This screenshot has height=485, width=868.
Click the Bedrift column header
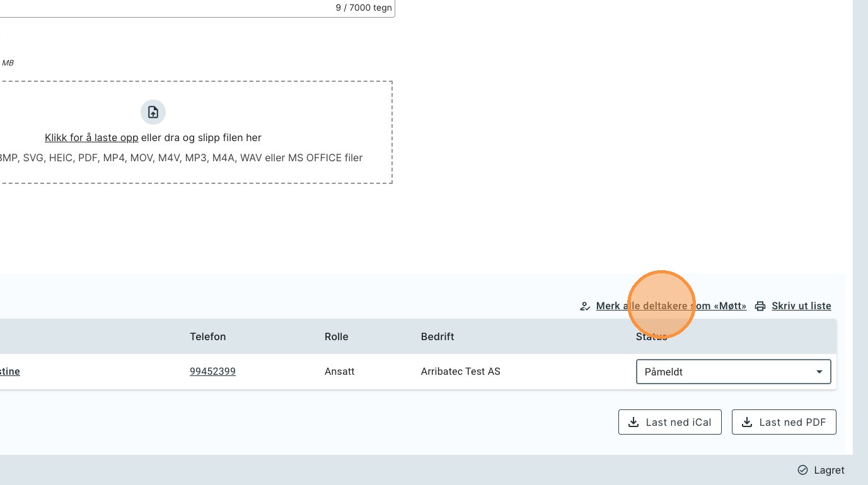(x=437, y=336)
